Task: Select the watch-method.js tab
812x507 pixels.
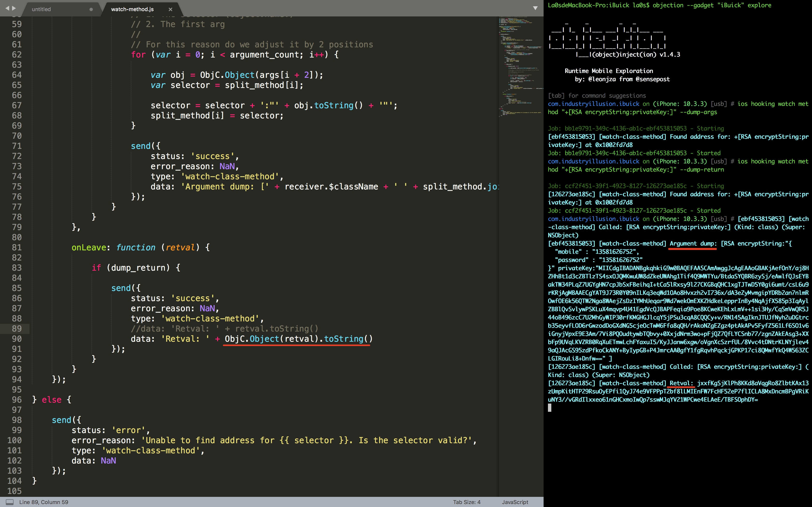Action: (132, 9)
